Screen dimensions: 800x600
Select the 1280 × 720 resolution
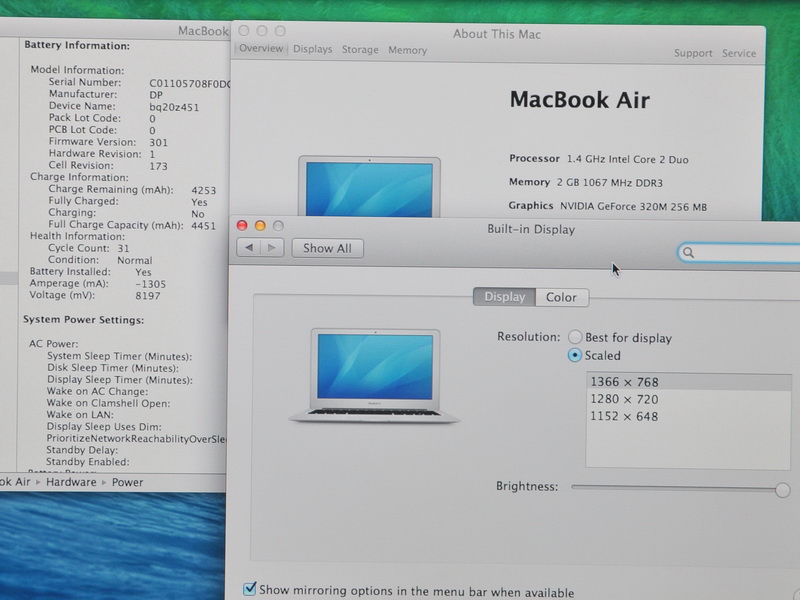coord(689,399)
